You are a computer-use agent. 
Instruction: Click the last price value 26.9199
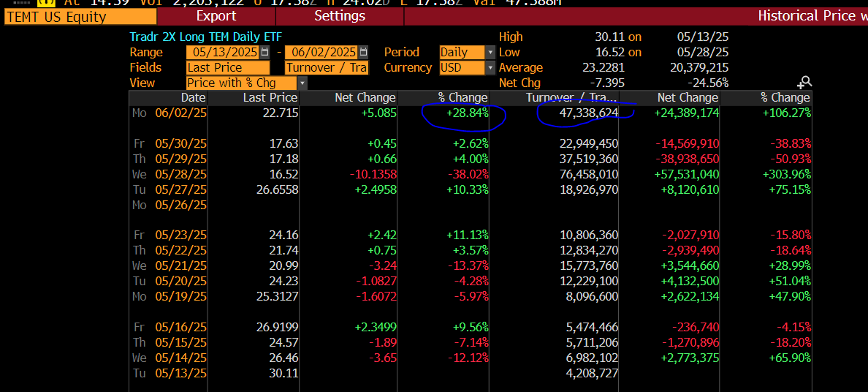pos(278,327)
